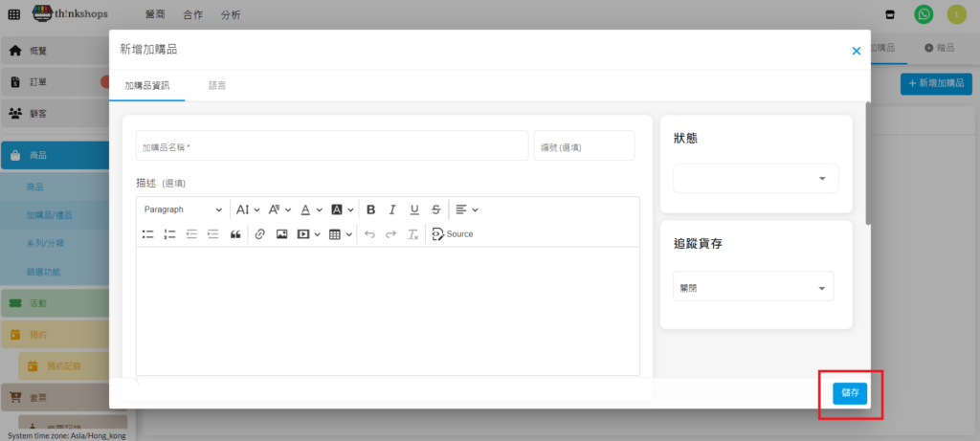The width and height of the screenshot is (980, 441).
Task: Click the 儲存 save button
Action: 850,392
